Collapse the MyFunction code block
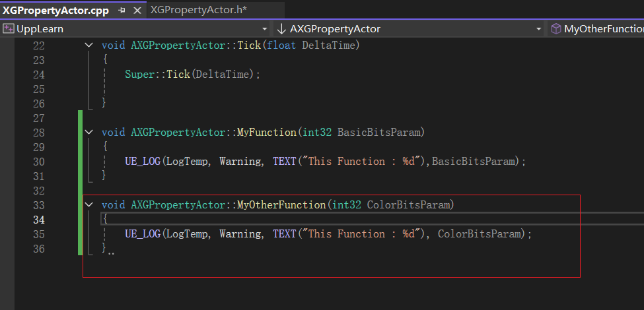Image resolution: width=644 pixels, height=310 pixels. [89, 133]
